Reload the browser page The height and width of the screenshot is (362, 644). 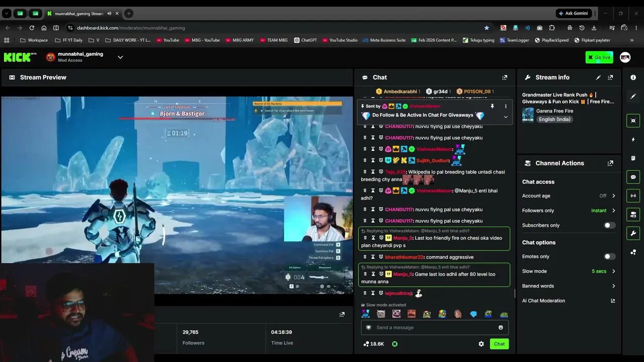coord(32,28)
